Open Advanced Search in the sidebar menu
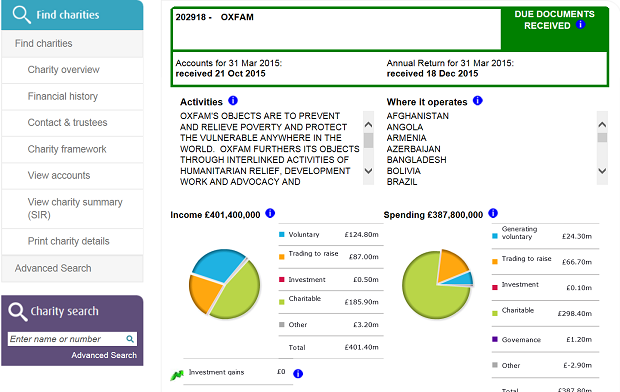Viewport: 620px width, 392px height. coord(72,268)
